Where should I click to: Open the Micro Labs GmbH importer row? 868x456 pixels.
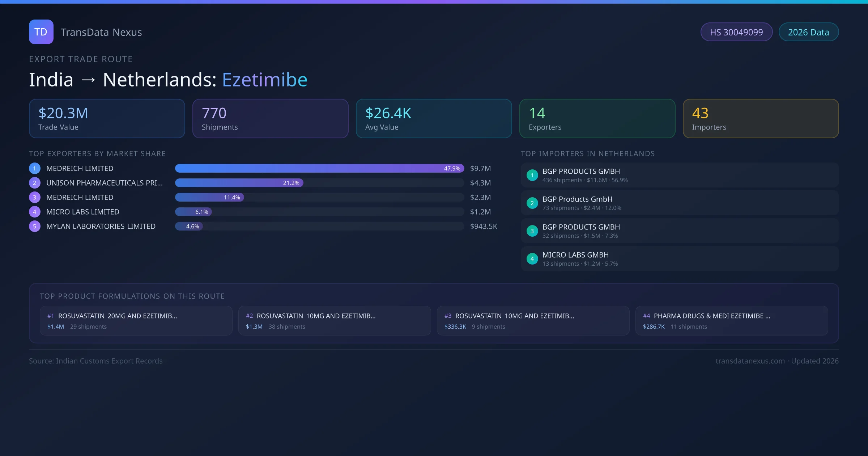click(x=679, y=259)
